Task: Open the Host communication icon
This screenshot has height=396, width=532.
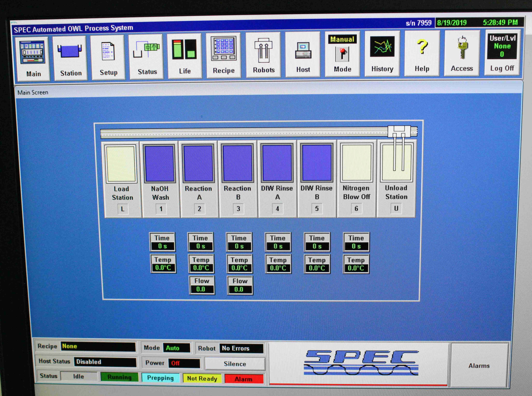Action: (303, 54)
